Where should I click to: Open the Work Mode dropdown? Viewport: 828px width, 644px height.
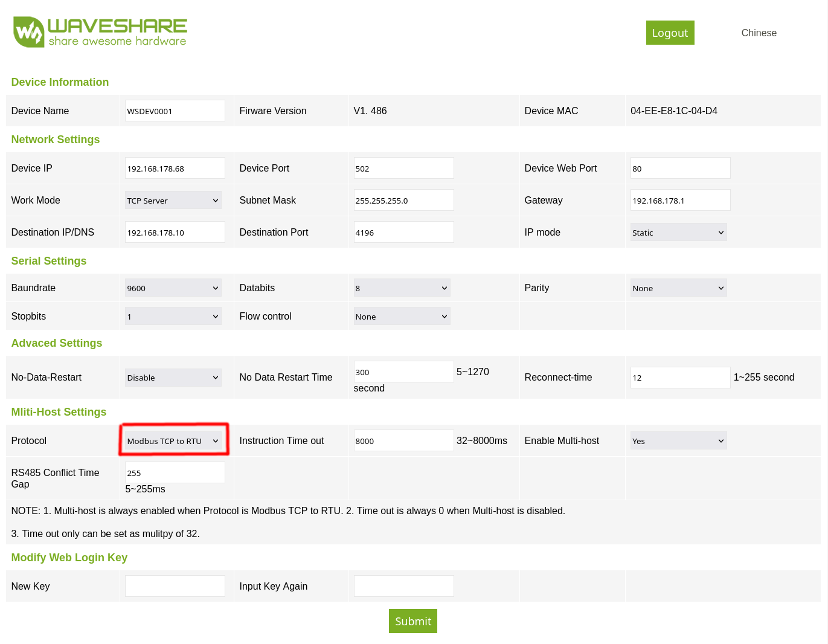(173, 201)
